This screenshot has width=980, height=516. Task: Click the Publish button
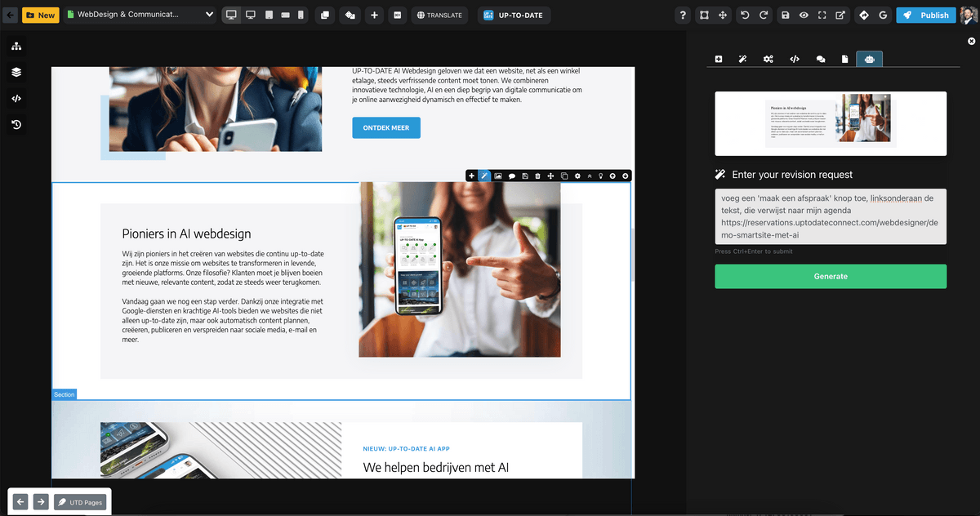[926, 15]
